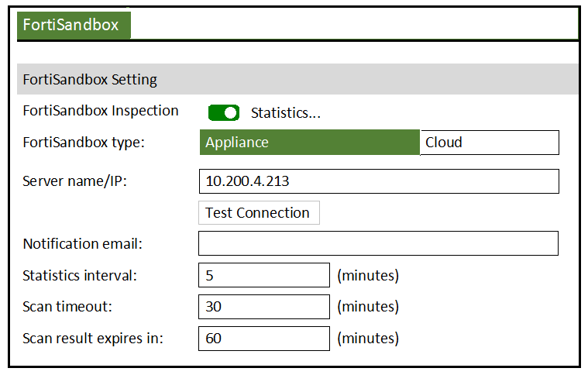Viewport: 588px width, 375px height.
Task: Click the Scan timeout field with value 30
Action: pyautogui.click(x=264, y=307)
